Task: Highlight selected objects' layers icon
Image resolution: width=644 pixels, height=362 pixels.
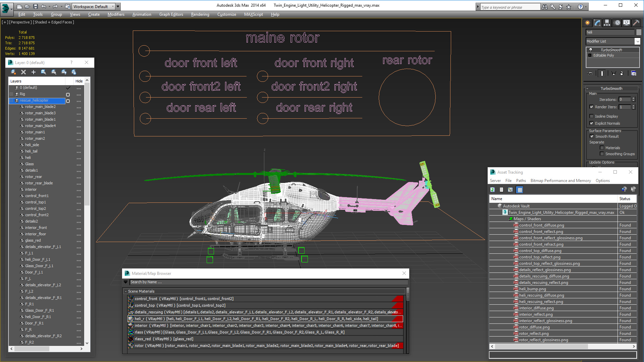Action: click(x=54, y=72)
